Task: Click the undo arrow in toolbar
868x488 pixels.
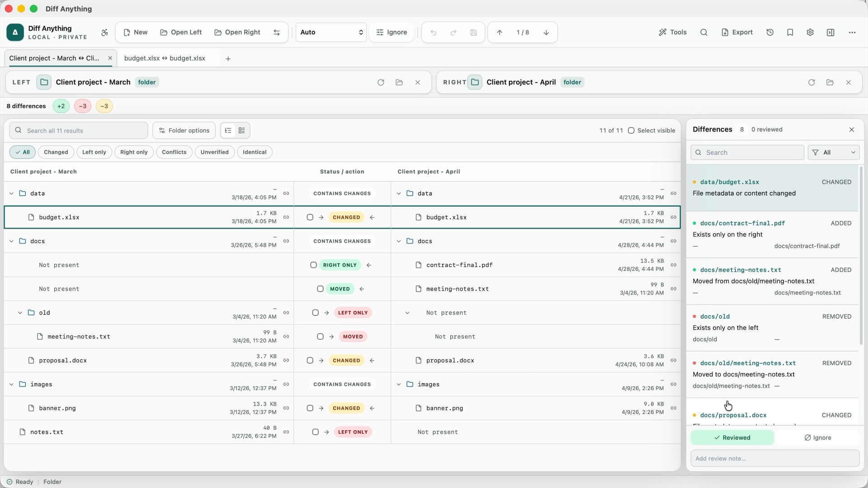Action: click(x=434, y=33)
